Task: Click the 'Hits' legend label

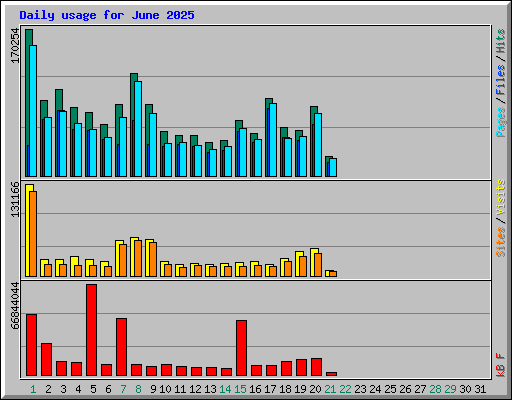Action: 501,41
